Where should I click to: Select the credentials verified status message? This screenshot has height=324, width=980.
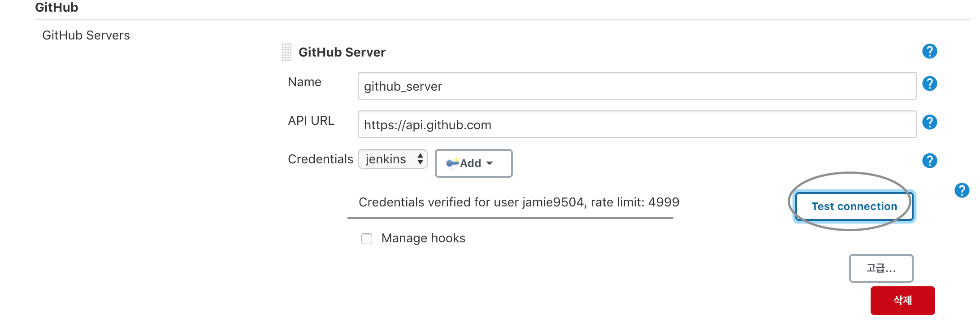tap(519, 202)
